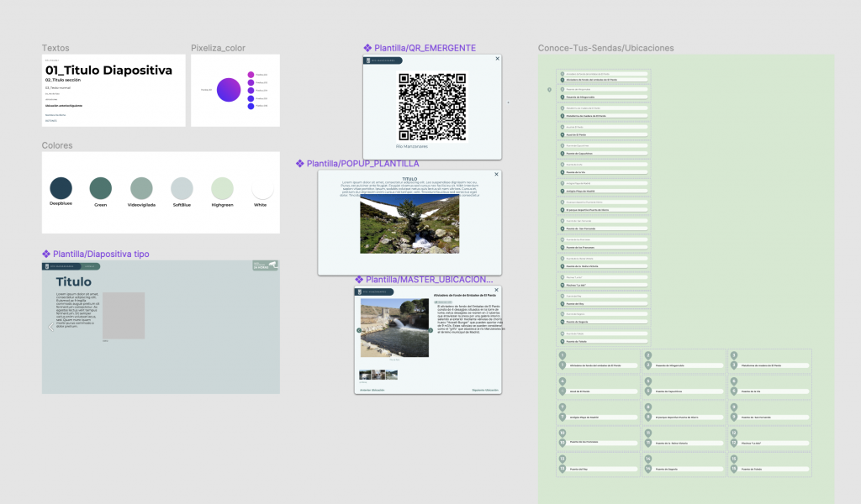This screenshot has width=861, height=504.
Task: Click the previous-image arrow on the dam photo
Action: tap(359, 330)
